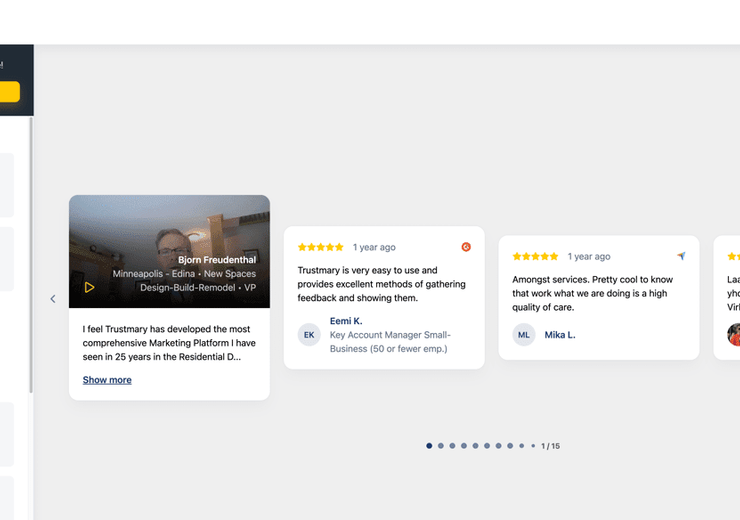Open Bjorn Freudenthal video thumbnail
The image size is (740, 520).
(x=169, y=252)
